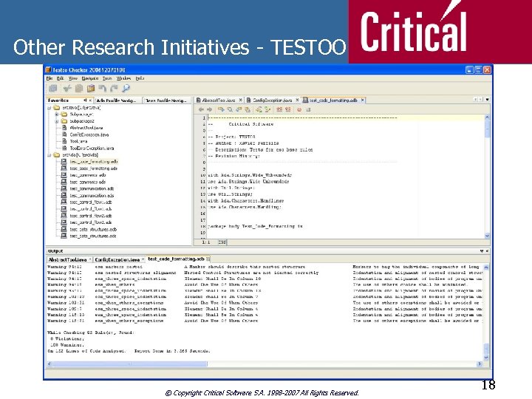Click the Cut scissors toolbar icon

click(x=67, y=89)
